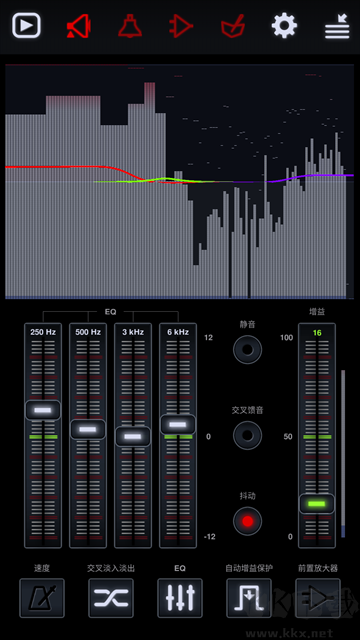Click the 速度 label

coord(42,568)
